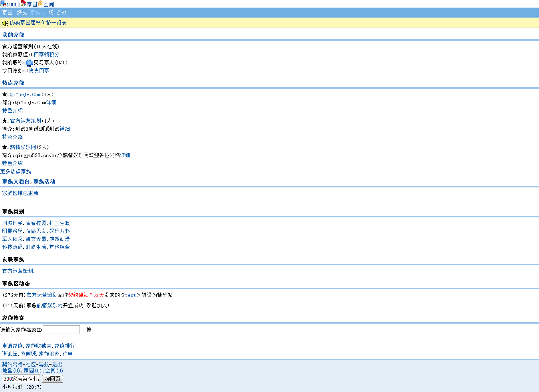Focus the 300家污染企业 web search field
Screen dimensions: 539x392
click(22, 379)
